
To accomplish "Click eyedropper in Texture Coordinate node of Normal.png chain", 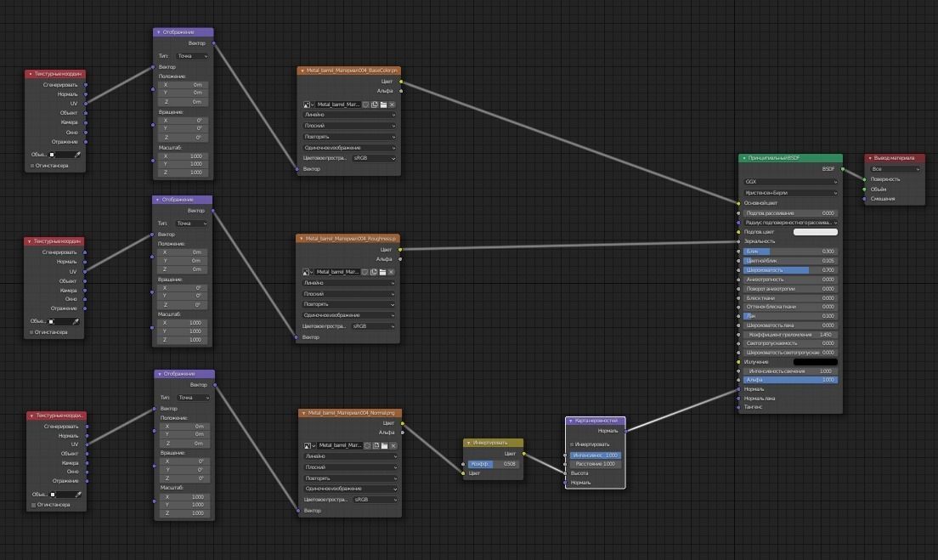I will (78, 495).
